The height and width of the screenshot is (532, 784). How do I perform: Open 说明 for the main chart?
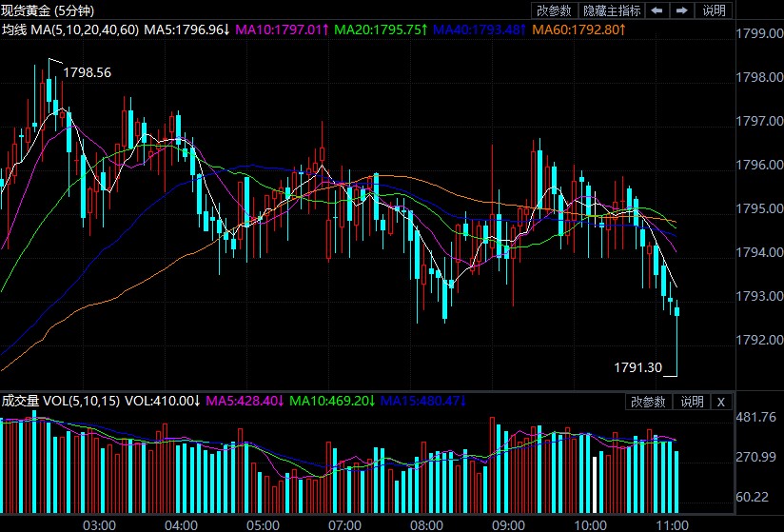click(x=714, y=10)
